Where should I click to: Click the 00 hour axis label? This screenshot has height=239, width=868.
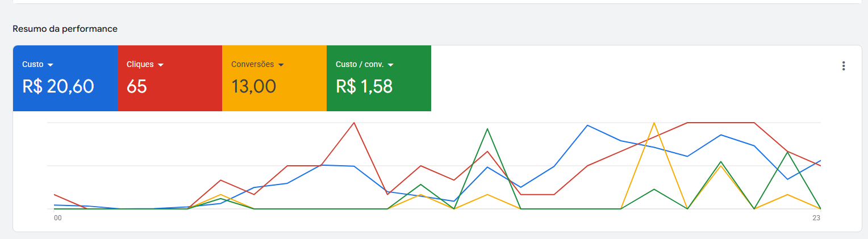pos(57,218)
